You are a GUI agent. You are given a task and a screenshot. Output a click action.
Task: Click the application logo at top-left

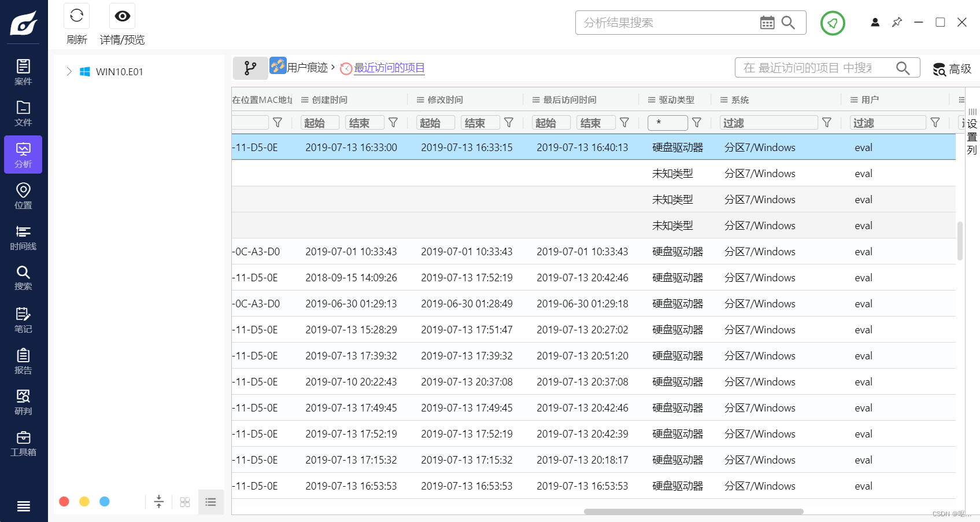point(24,23)
